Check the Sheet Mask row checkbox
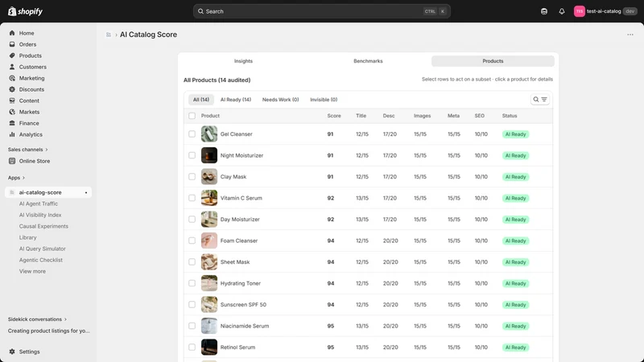The height and width of the screenshot is (362, 644). pos(192,262)
